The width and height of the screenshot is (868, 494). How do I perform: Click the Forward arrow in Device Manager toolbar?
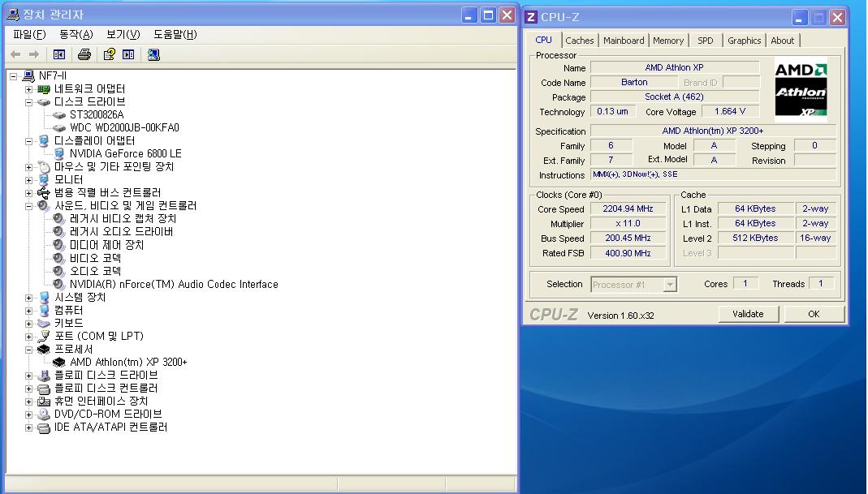tap(34, 54)
